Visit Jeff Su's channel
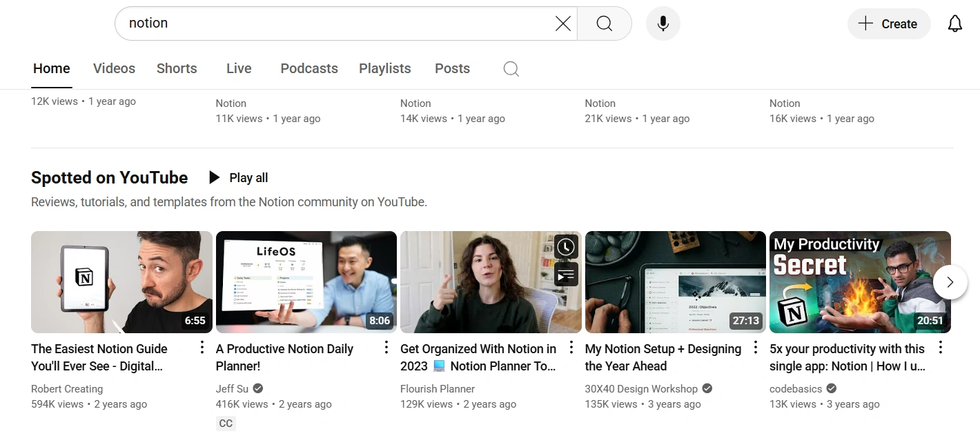Screen dimensions: 980x447 coord(232,388)
